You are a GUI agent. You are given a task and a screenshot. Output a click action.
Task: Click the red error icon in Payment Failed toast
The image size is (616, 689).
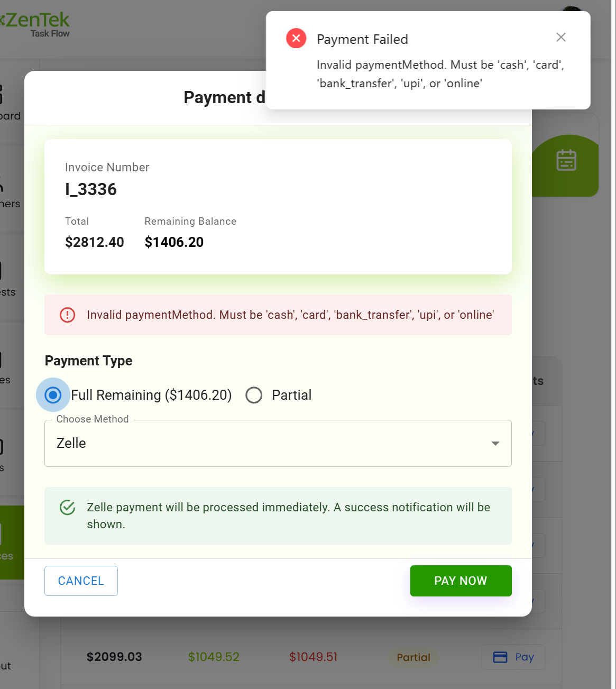coord(296,39)
